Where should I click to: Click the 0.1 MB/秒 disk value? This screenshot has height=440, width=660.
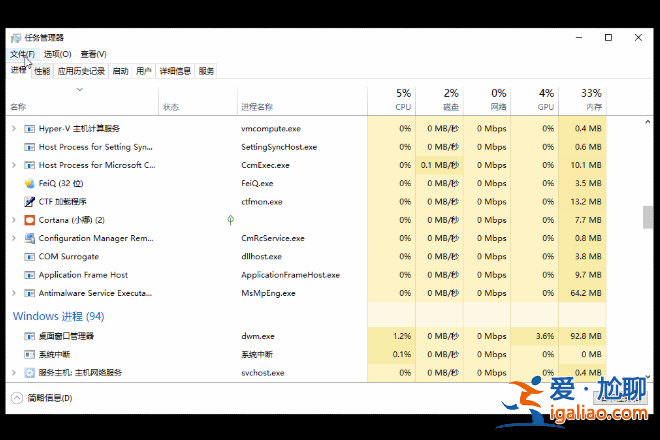(x=439, y=165)
